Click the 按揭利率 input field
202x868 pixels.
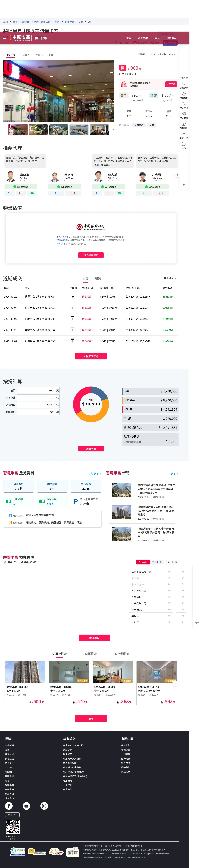[x=38, y=405]
